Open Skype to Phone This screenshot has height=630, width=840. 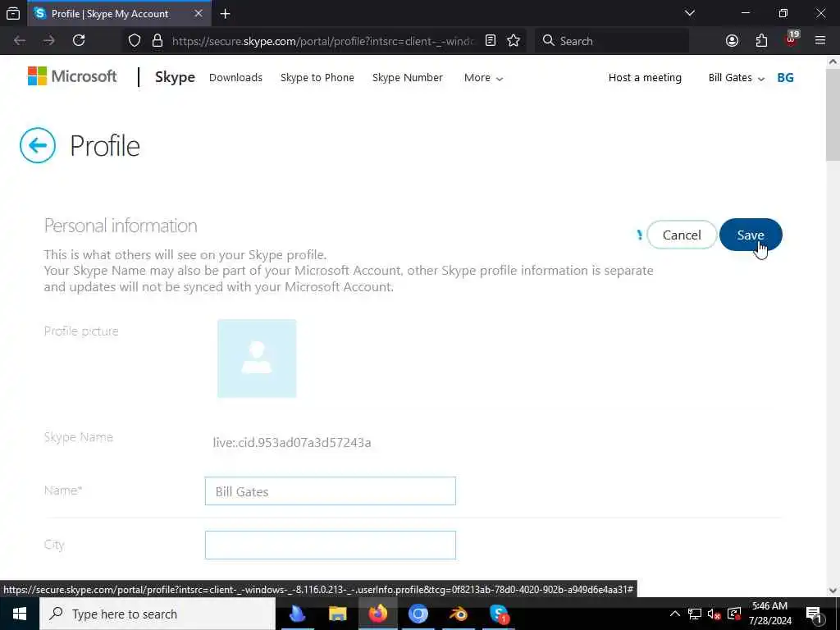[317, 78]
